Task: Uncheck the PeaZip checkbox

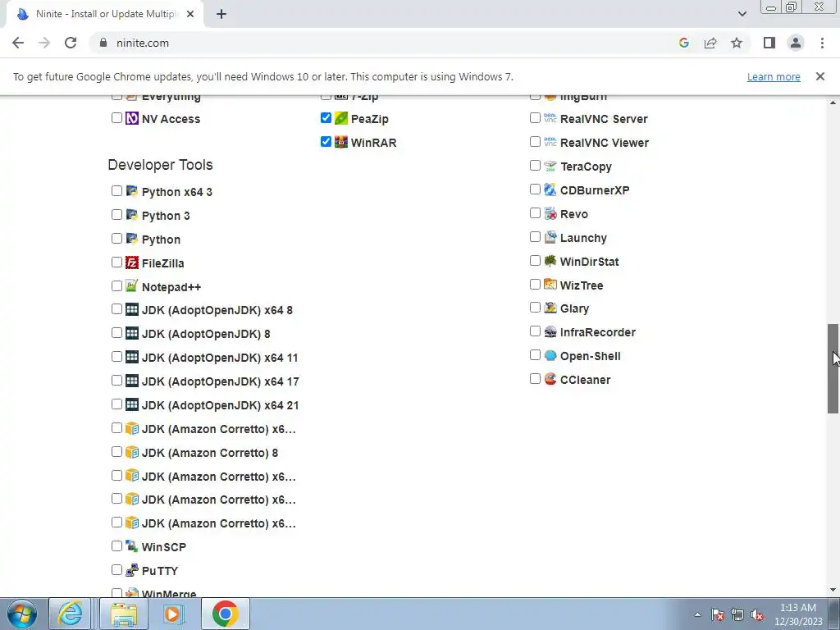Action: (326, 118)
